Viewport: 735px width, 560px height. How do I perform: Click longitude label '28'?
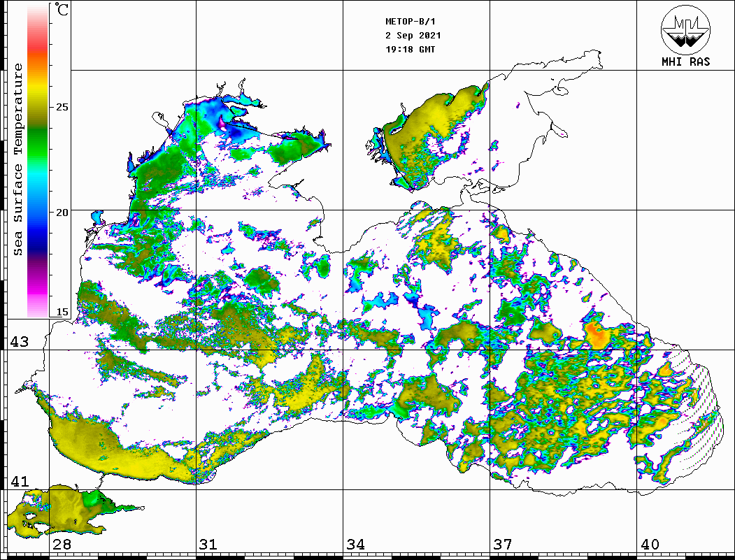pos(62,545)
